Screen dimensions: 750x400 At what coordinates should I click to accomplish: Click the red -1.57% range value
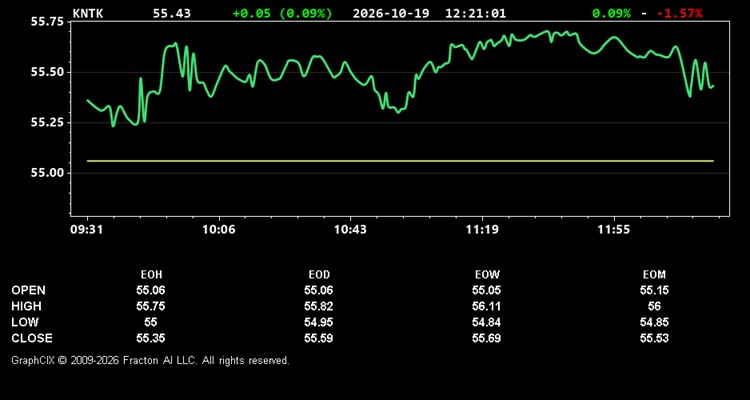tap(680, 13)
